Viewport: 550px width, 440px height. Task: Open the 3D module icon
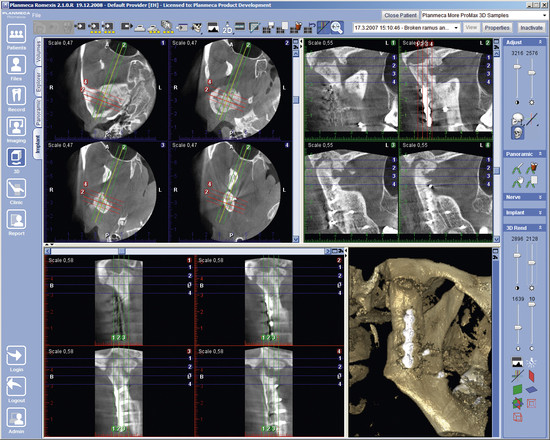point(16,158)
